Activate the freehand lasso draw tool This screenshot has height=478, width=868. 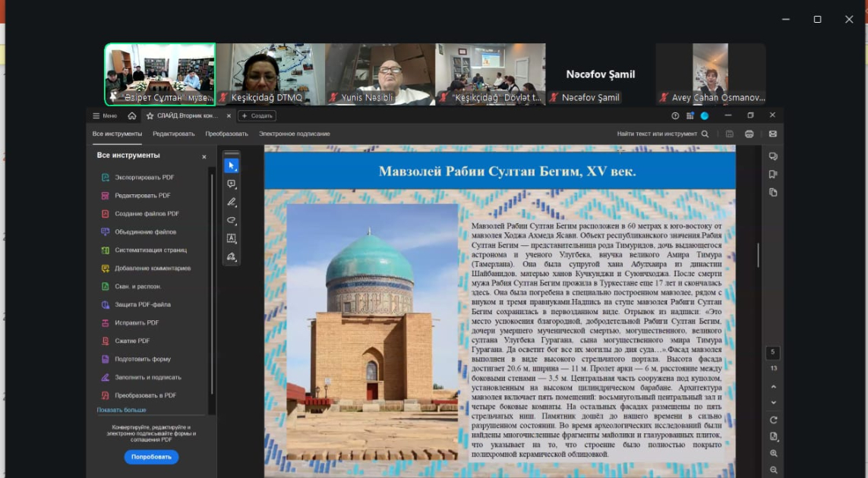pos(232,220)
